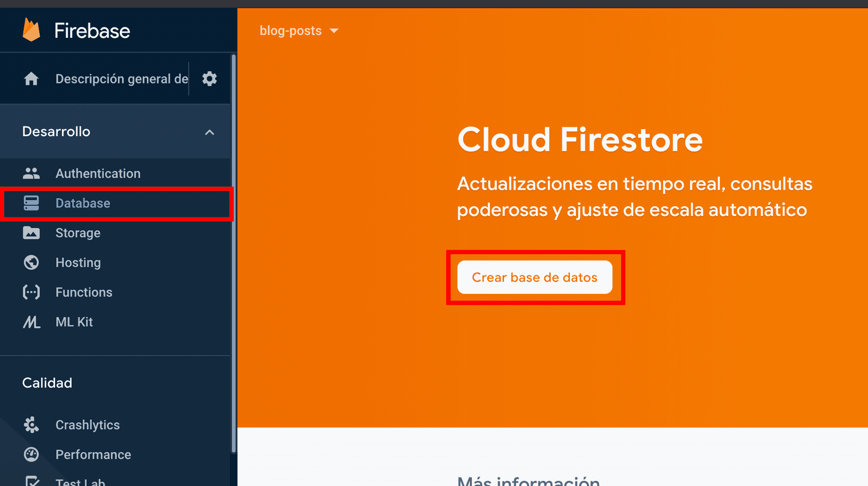The width and height of the screenshot is (868, 486).
Task: Click the home icon beside project overview
Action: [31, 78]
